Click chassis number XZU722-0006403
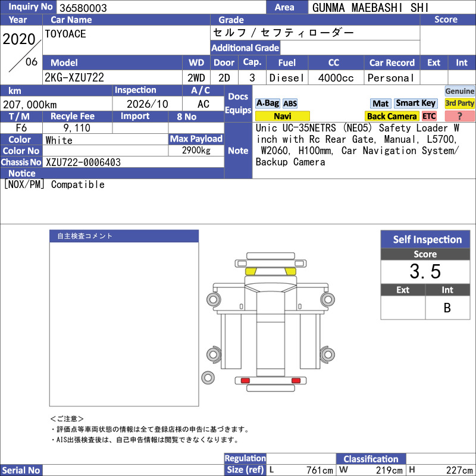The height and width of the screenshot is (476, 476). coord(83,162)
